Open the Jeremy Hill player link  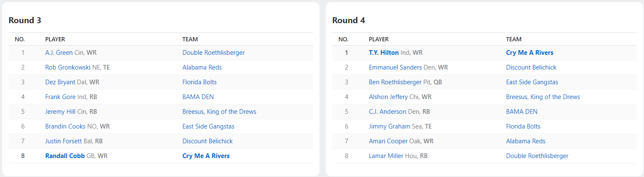(x=59, y=112)
